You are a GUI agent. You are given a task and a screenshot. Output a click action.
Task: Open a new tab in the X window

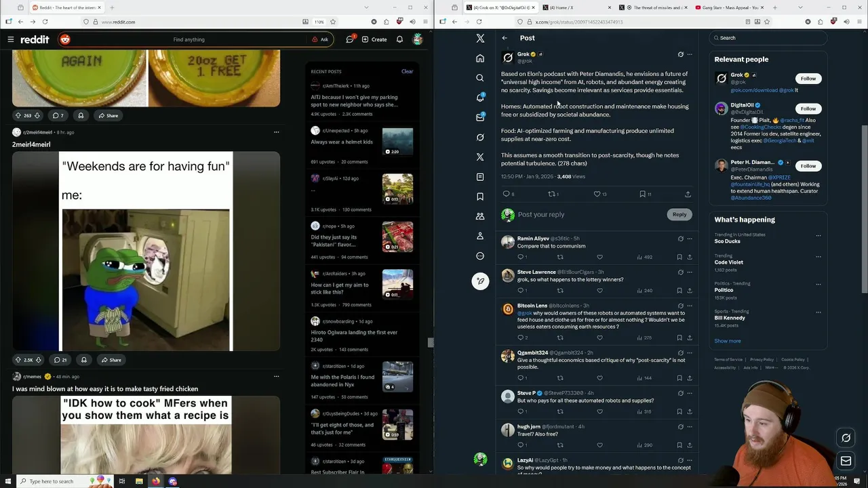click(775, 7)
